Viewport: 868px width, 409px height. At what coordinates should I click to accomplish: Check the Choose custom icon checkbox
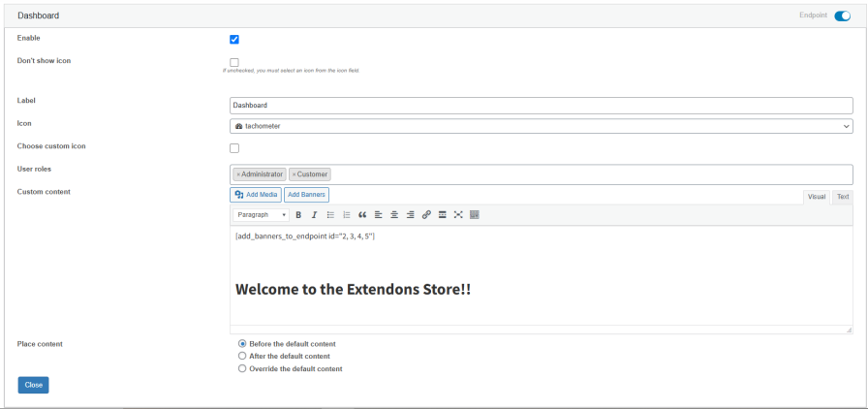coord(234,148)
